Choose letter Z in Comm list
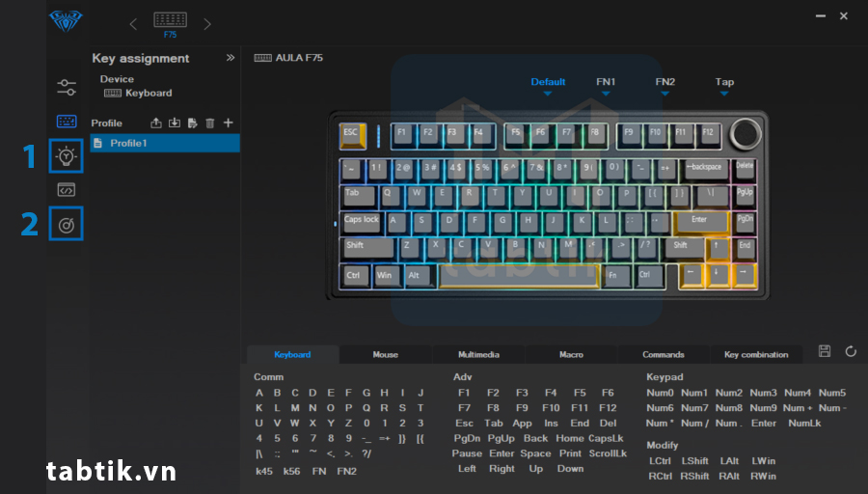The width and height of the screenshot is (868, 494). tap(348, 424)
